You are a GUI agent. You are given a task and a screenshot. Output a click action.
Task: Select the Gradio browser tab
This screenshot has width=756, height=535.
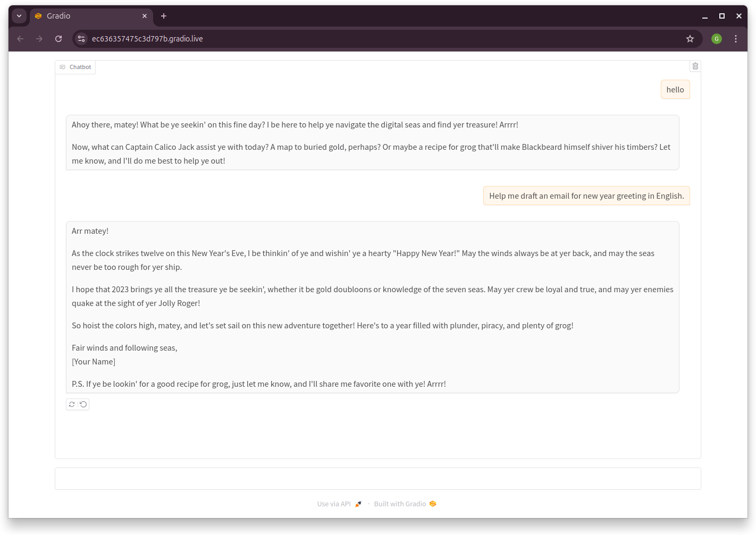pos(91,16)
